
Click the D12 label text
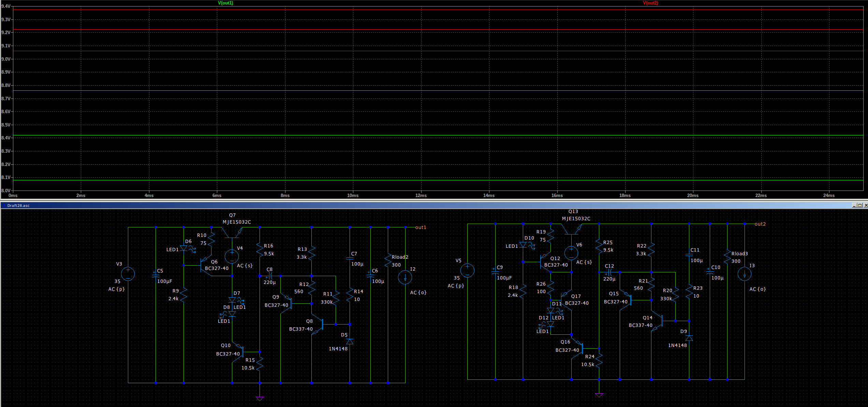coord(544,318)
